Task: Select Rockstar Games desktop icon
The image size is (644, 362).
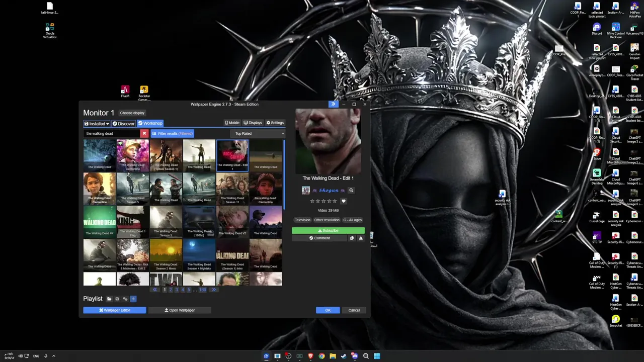Action: coord(144,94)
